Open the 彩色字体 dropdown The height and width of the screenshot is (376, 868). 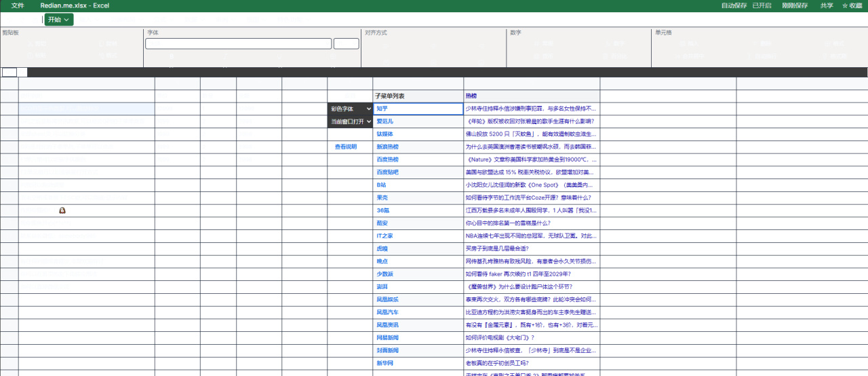point(351,109)
